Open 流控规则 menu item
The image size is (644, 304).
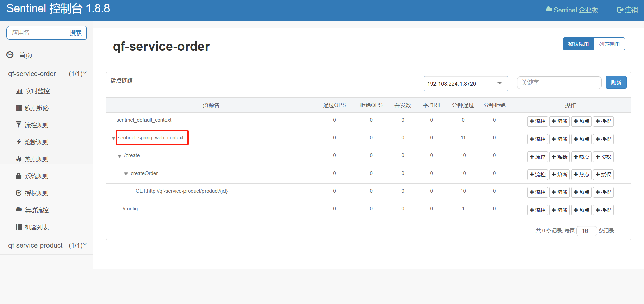point(37,125)
